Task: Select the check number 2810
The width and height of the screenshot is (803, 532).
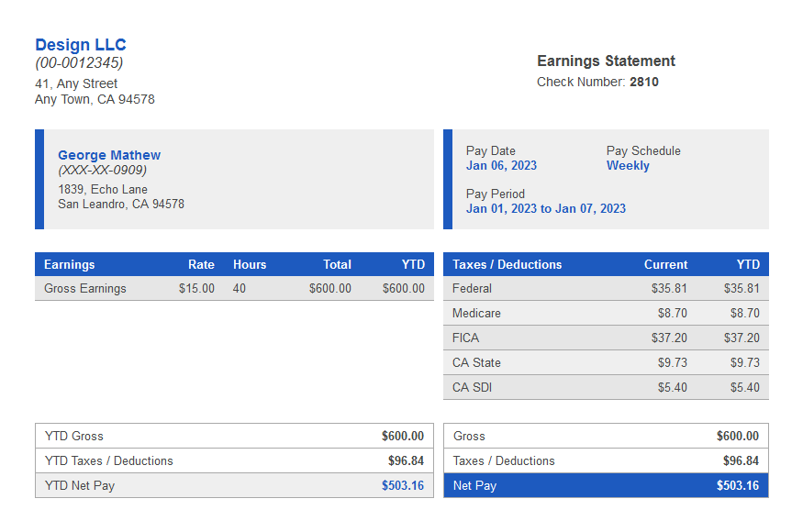Action: click(642, 82)
